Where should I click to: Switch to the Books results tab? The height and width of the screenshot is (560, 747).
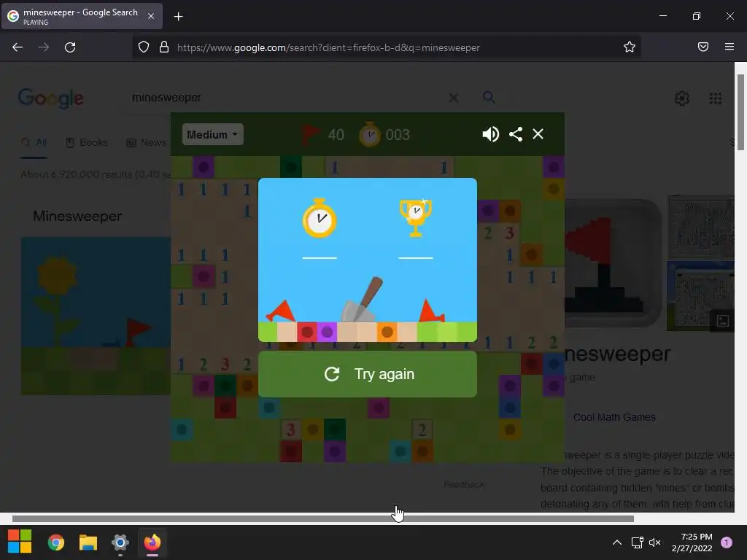pyautogui.click(x=87, y=142)
